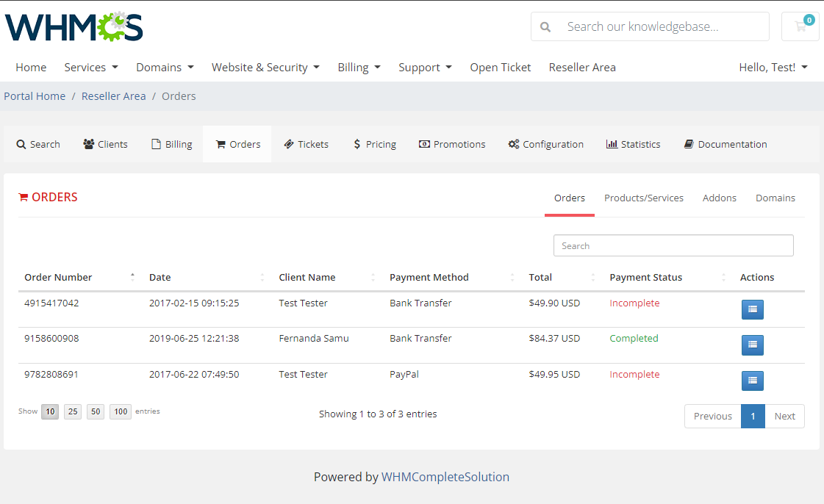
Task: Open the reseller Clients section
Action: point(105,145)
